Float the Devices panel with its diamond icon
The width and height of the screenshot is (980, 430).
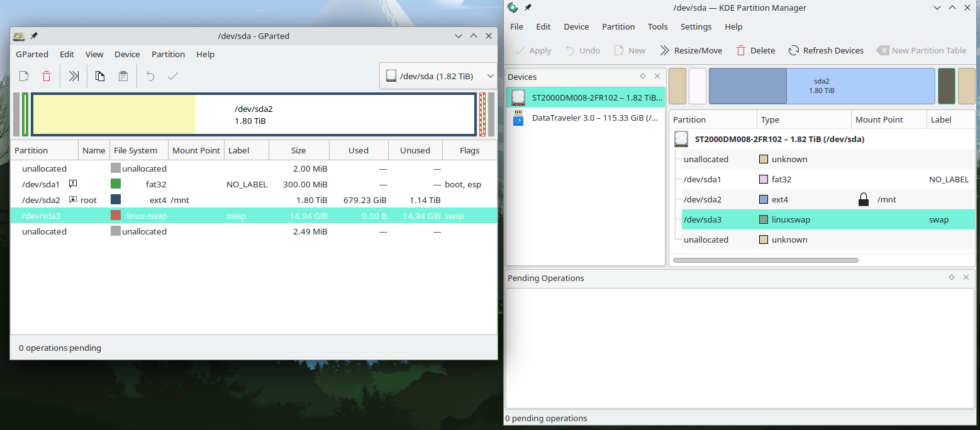pos(643,76)
